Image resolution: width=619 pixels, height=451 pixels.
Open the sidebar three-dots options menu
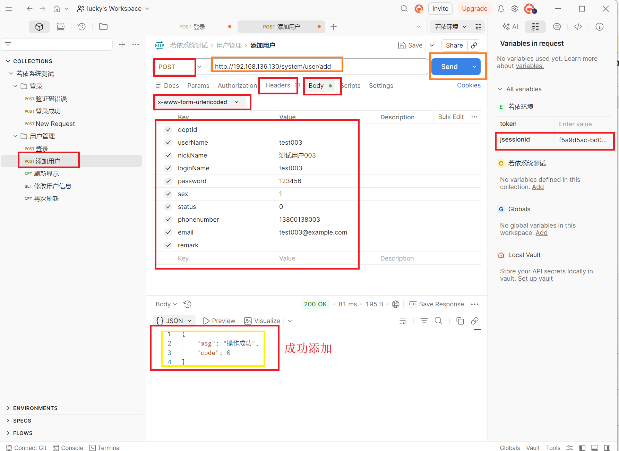pyautogui.click(x=135, y=45)
